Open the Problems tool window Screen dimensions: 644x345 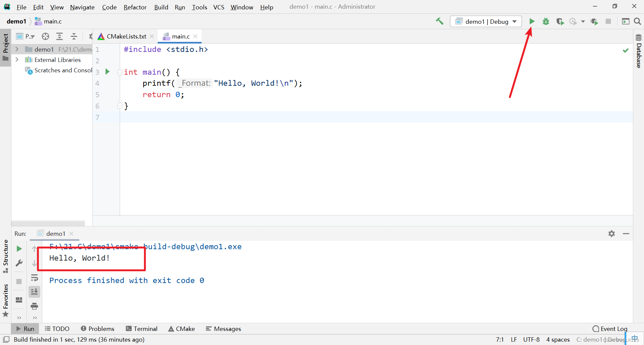[98, 329]
